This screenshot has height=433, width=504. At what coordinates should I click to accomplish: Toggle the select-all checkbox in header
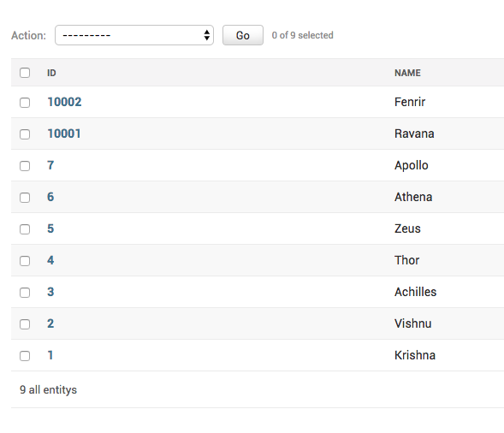click(25, 73)
